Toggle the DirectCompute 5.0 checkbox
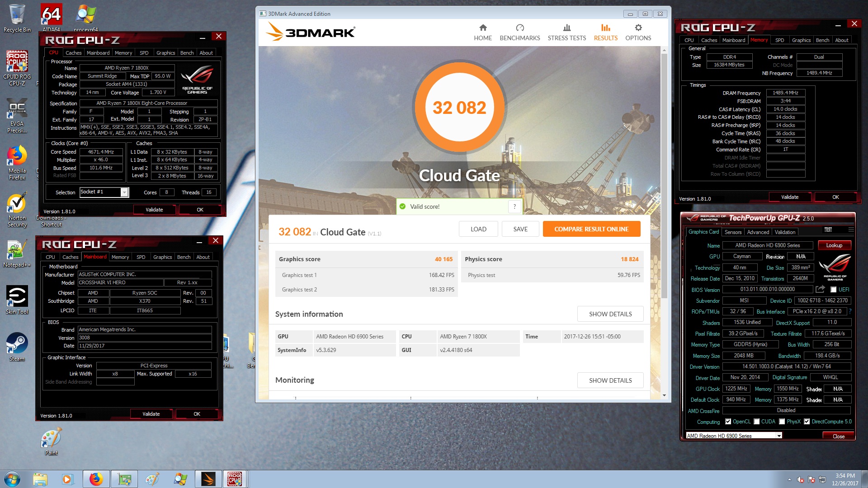 point(807,422)
